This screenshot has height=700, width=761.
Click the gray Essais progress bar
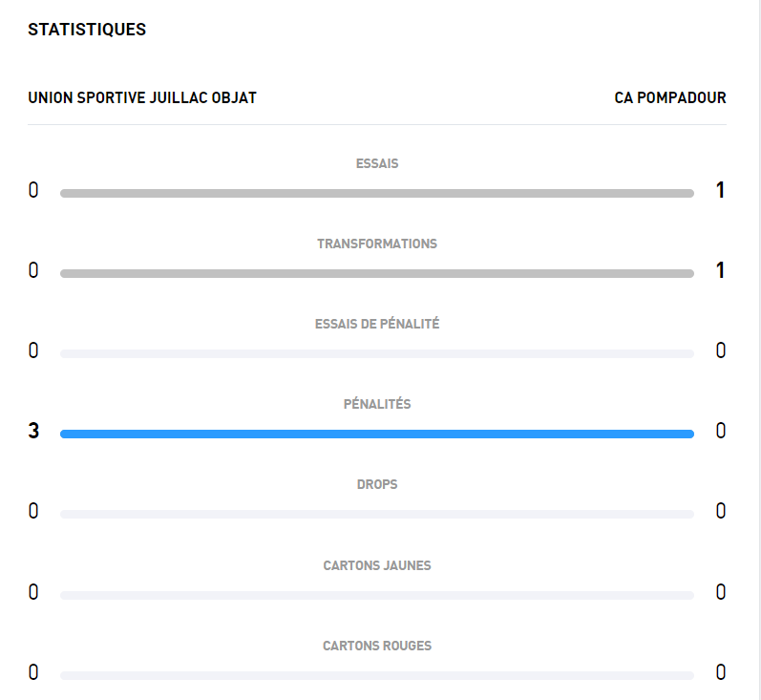376,193
